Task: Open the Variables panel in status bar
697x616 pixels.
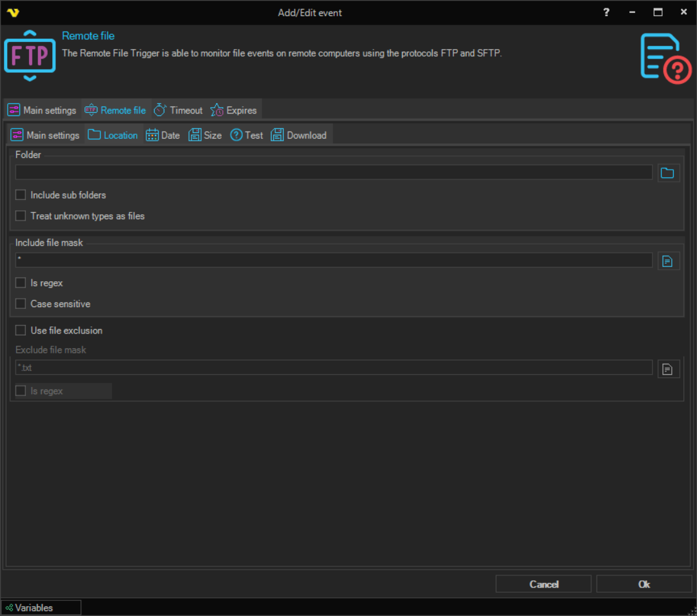Action: click(x=41, y=608)
